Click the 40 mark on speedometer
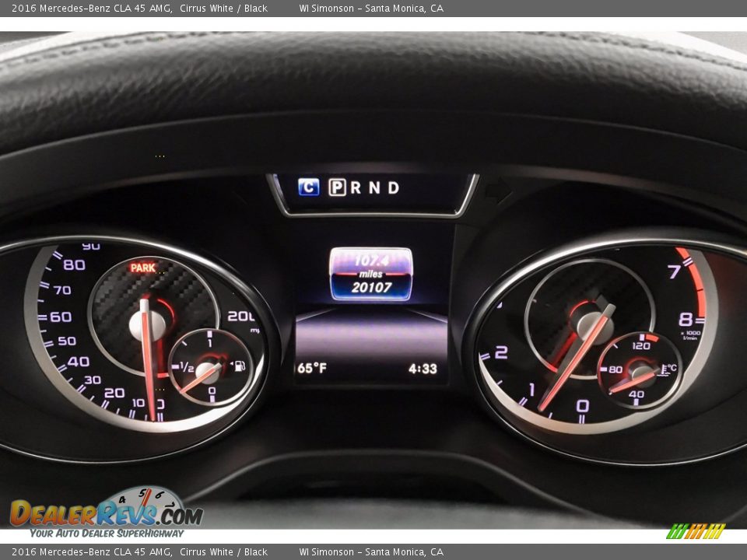Image resolution: width=747 pixels, height=560 pixels. click(x=79, y=362)
